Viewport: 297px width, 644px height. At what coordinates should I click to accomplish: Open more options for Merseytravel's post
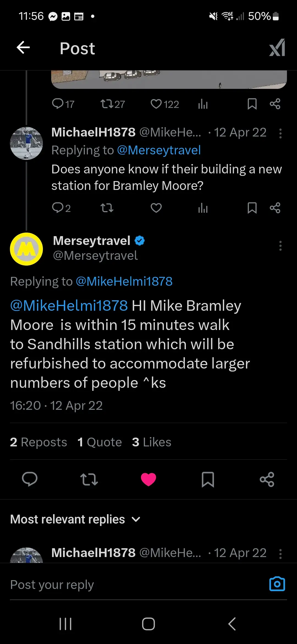tap(280, 246)
